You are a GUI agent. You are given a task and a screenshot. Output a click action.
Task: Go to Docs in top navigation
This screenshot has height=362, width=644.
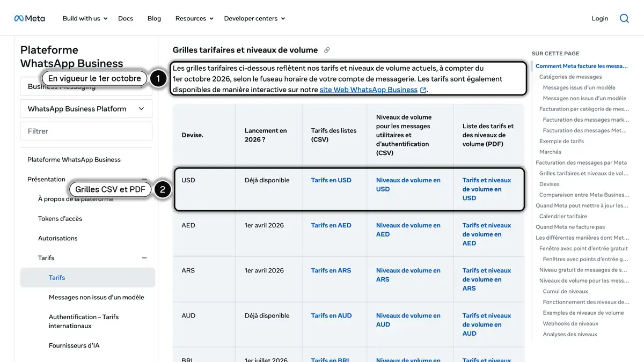[126, 18]
